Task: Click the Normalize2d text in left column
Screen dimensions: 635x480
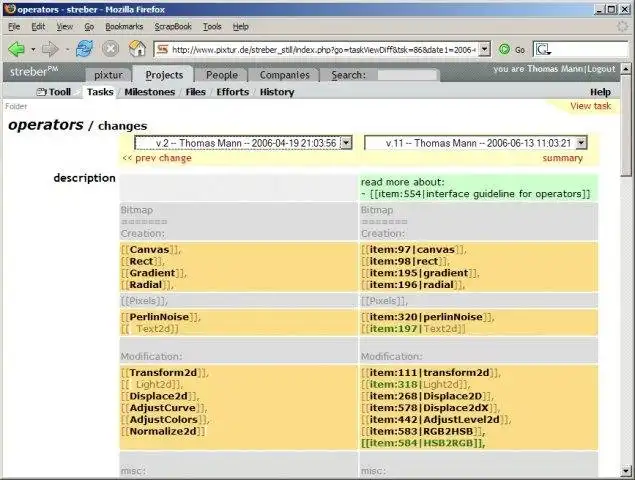Action: pos(163,431)
